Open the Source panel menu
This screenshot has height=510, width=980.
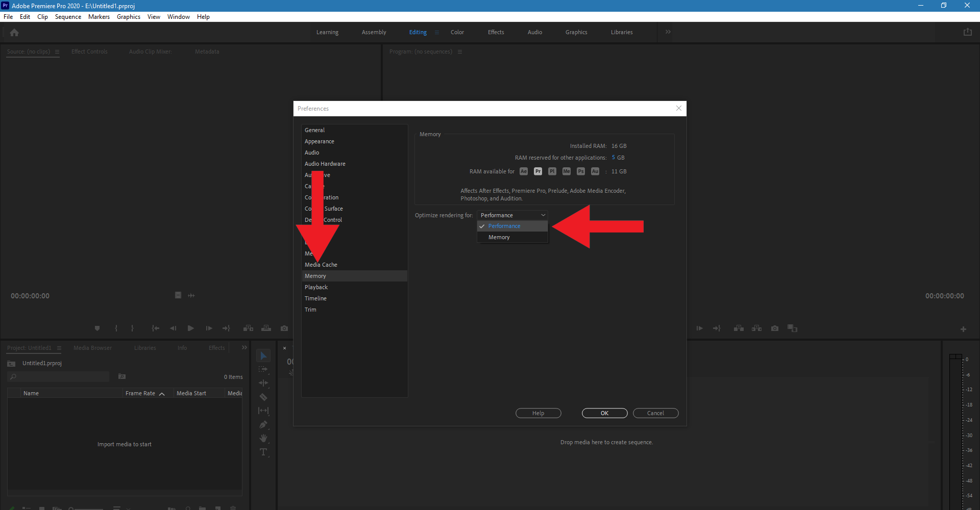pos(57,52)
